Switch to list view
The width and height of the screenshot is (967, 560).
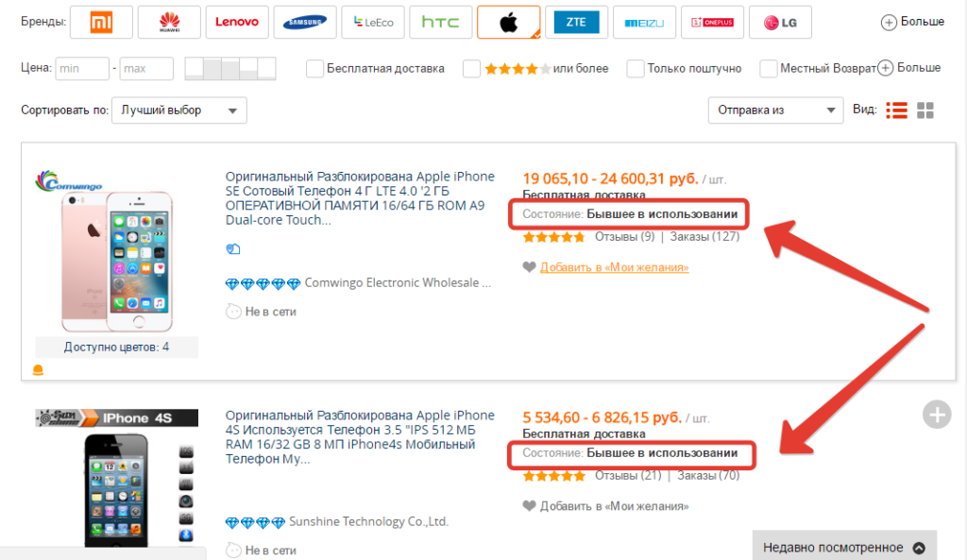pyautogui.click(x=896, y=110)
